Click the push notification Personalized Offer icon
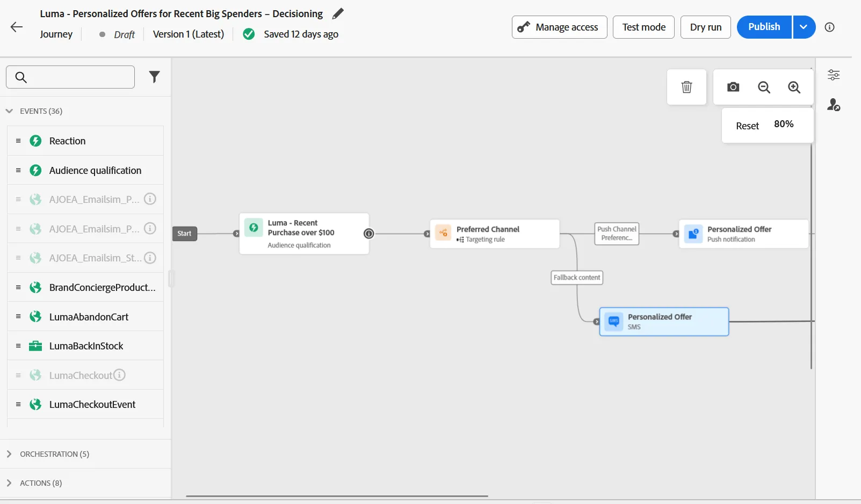This screenshot has height=504, width=861. click(693, 233)
